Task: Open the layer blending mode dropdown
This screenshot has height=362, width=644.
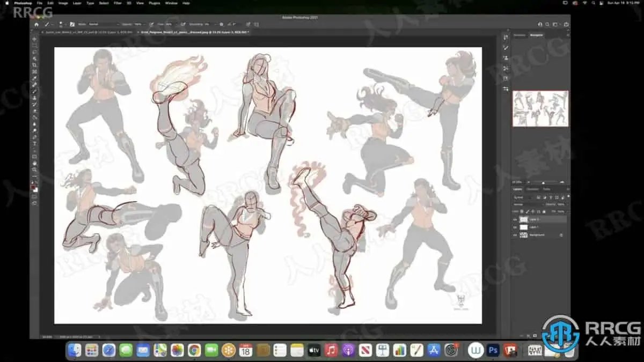Action: (526, 204)
